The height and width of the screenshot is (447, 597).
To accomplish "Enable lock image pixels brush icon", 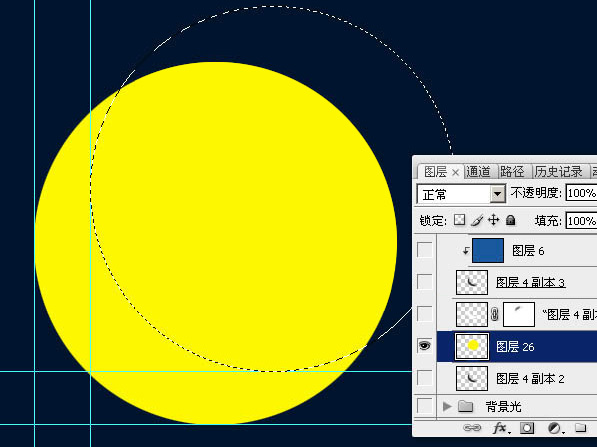I will click(477, 220).
